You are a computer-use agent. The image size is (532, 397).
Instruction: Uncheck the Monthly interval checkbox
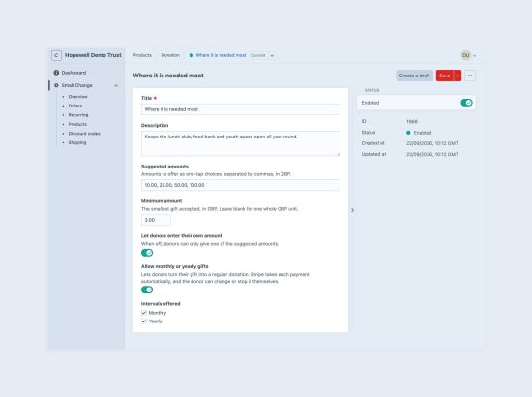coord(144,313)
